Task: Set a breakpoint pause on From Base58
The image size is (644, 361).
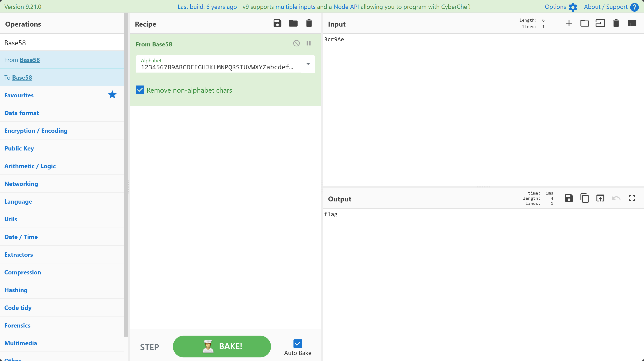Action: (308, 43)
